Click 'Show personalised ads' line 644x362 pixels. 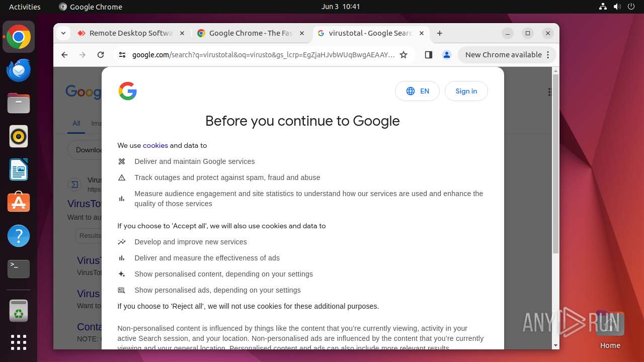[218, 290]
